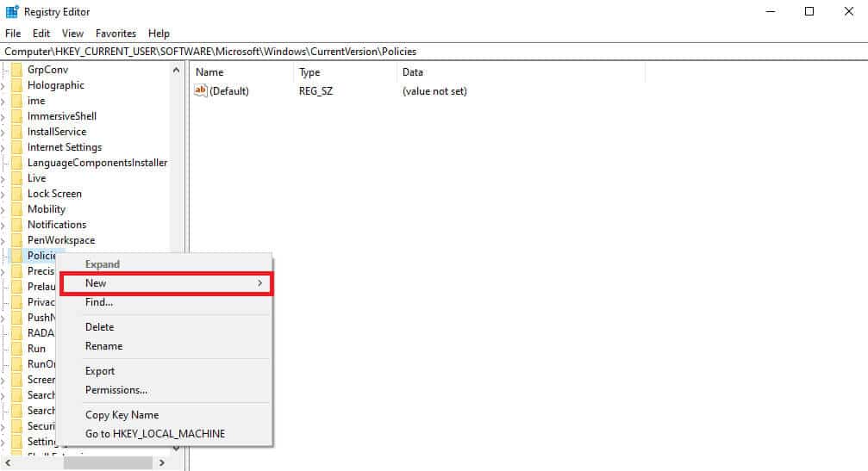Click the Live folder icon
Viewport: 868px width, 471px height.
[16, 178]
